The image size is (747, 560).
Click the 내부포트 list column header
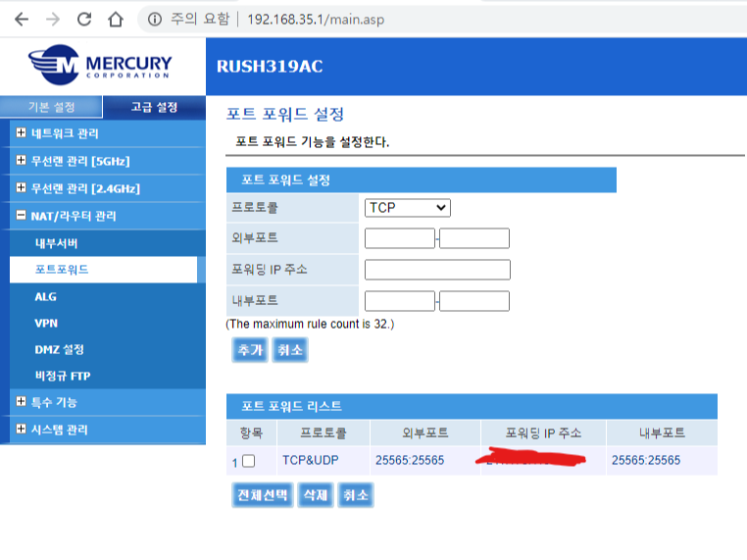tap(662, 433)
